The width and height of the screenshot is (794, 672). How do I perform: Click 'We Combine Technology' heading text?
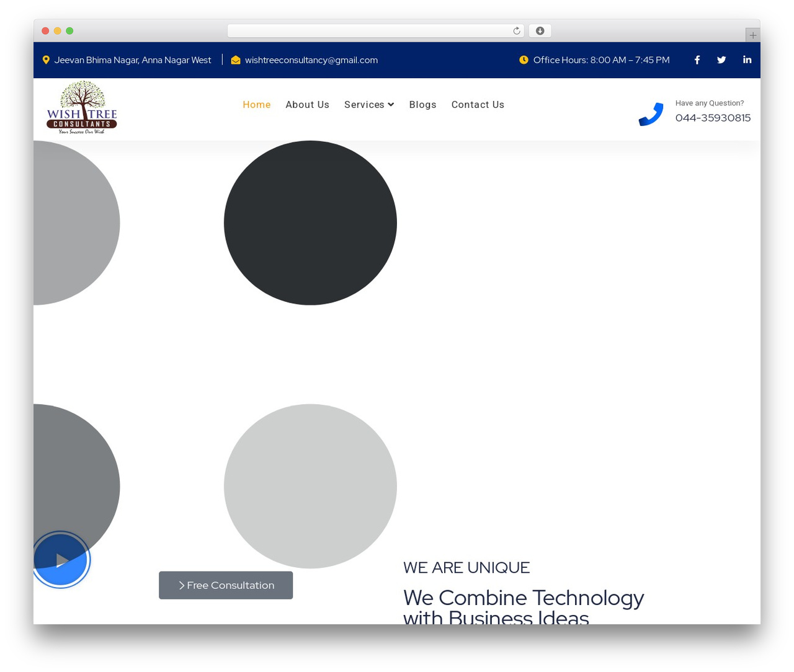pos(524,598)
